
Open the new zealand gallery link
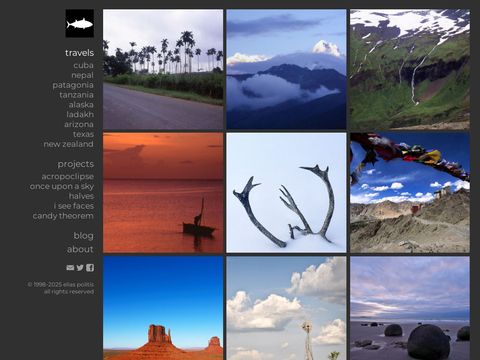pyautogui.click(x=68, y=144)
